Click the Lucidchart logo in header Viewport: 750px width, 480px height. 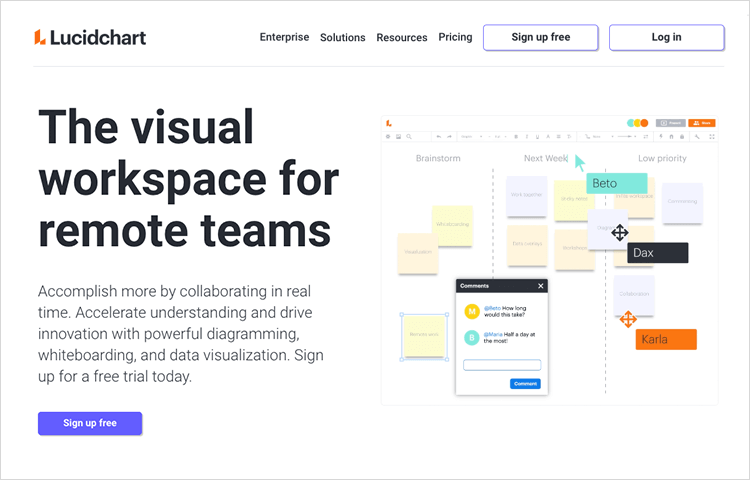[x=90, y=37]
